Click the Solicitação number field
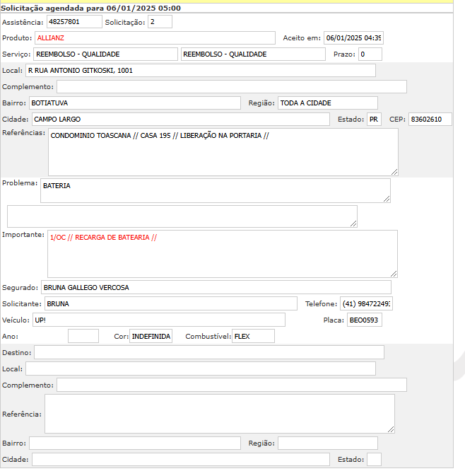Screen dimensions: 465x476 [x=160, y=22]
